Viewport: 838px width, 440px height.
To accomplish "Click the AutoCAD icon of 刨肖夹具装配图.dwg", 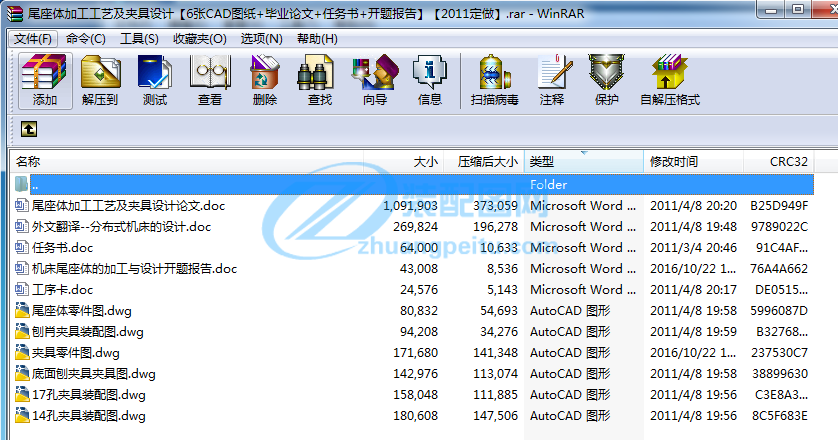I will tap(22, 331).
